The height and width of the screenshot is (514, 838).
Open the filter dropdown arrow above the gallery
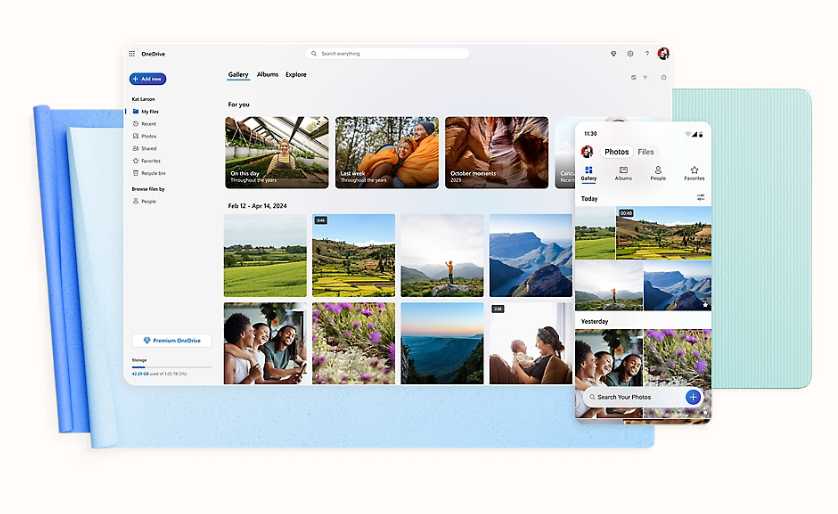645,77
